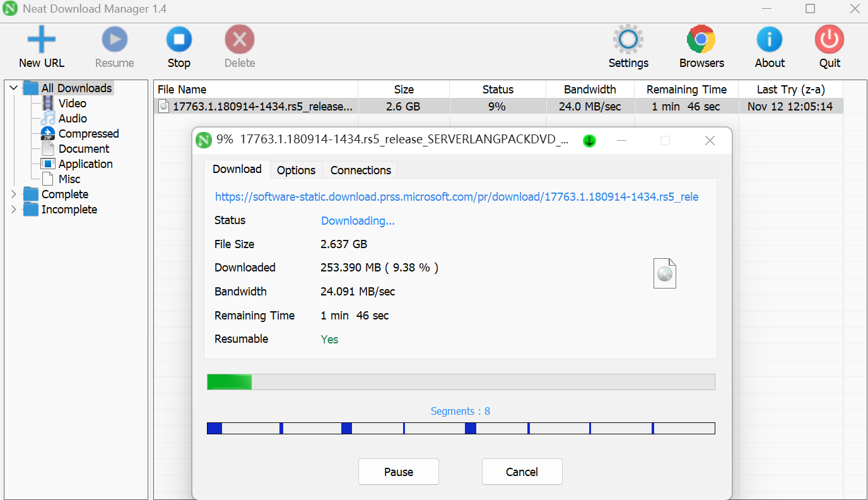This screenshot has width=868, height=500.
Task: Click the 2.637 GB file size value
Action: tap(344, 244)
